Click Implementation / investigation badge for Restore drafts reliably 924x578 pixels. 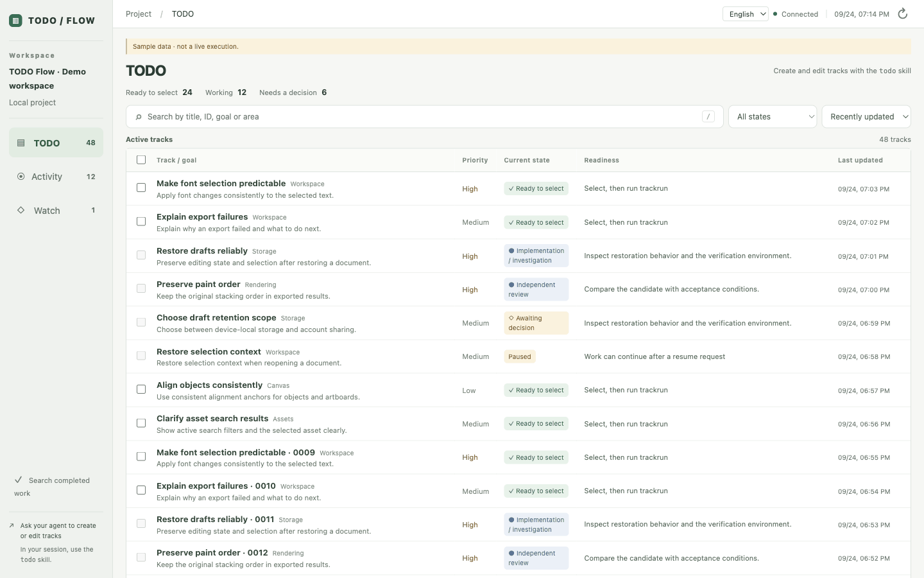coord(536,256)
